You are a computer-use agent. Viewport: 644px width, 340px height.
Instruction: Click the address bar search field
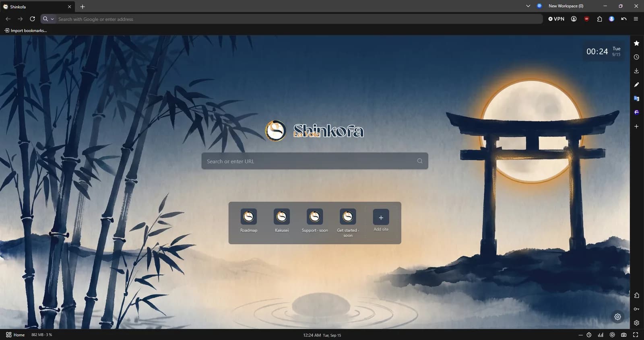click(x=298, y=19)
